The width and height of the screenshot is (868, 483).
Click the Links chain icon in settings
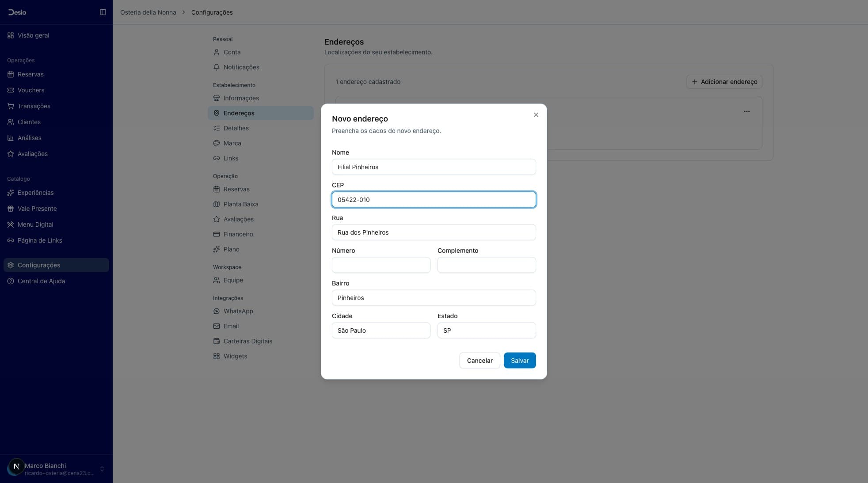(217, 158)
